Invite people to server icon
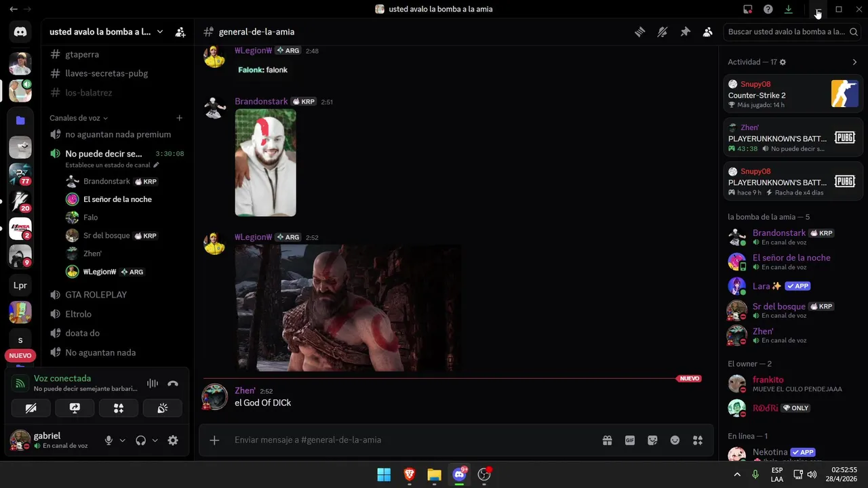Screen dimensions: 868x488 pos(180,32)
